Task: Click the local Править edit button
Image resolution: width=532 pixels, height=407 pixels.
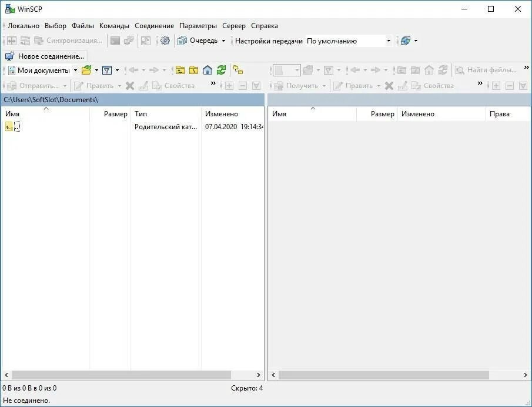Action: 93,86
